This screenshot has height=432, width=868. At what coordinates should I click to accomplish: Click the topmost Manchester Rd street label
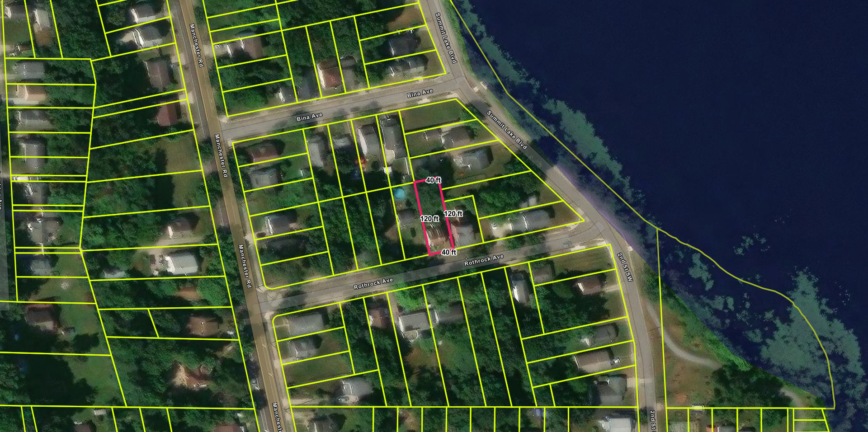click(196, 45)
